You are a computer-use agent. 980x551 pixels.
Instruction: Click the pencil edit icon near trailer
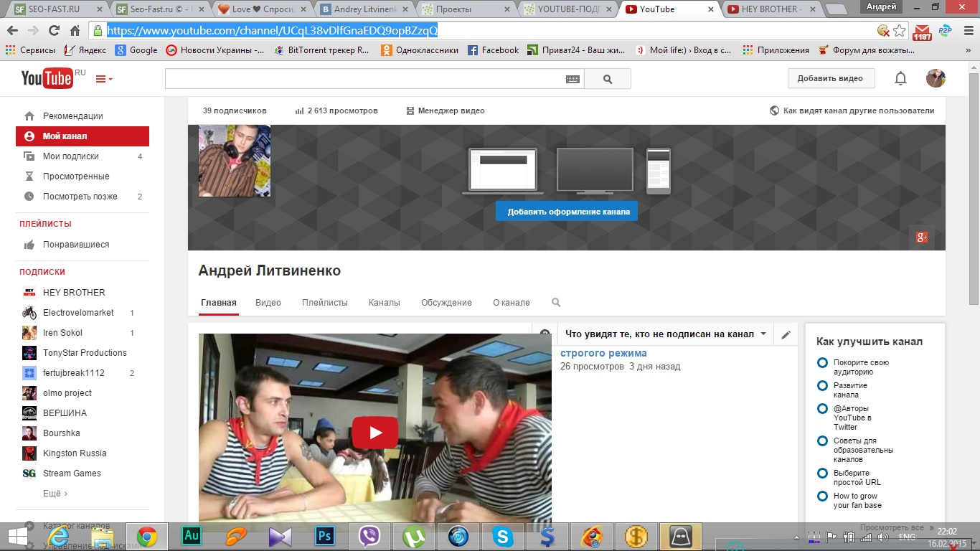[786, 334]
